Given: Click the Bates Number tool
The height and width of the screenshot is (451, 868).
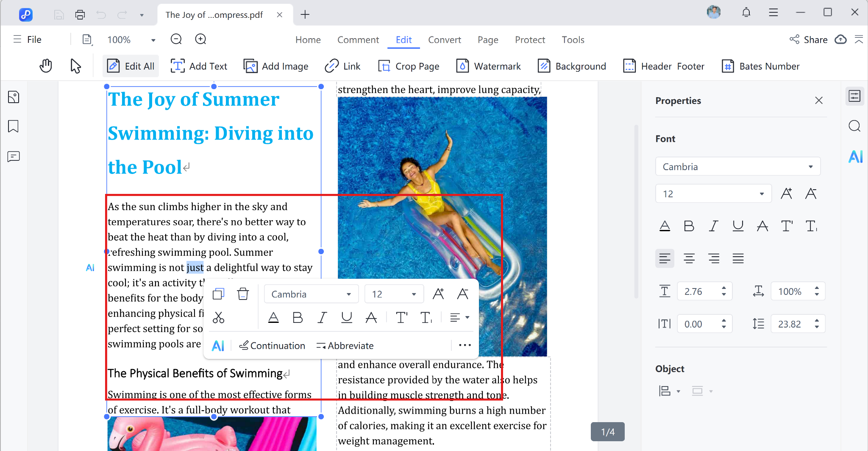Looking at the screenshot, I should [x=760, y=66].
